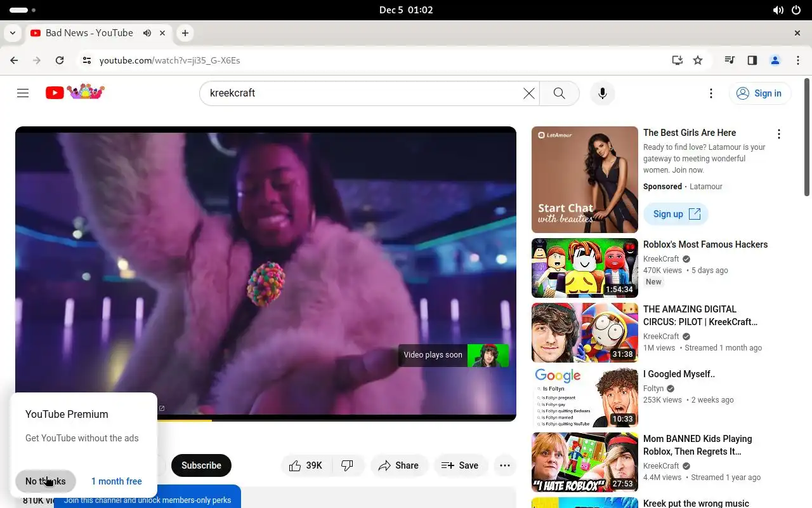
Task: Open the Latamour ad image
Action: (x=585, y=180)
